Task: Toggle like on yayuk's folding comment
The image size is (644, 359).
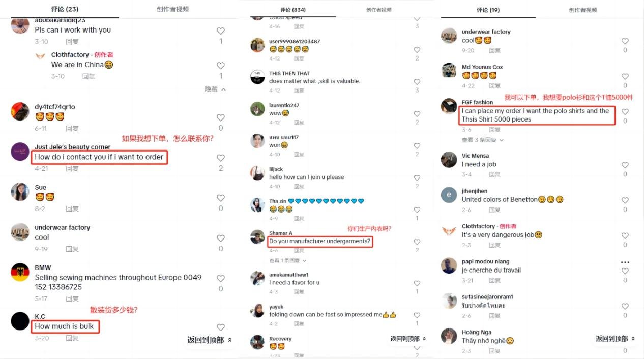Action: pos(417,315)
